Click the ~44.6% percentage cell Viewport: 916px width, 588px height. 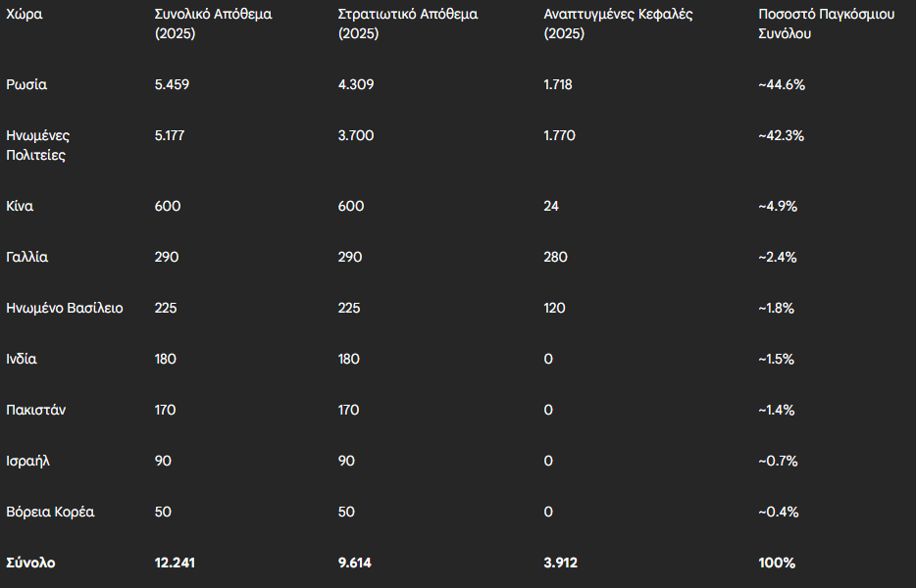tap(782, 84)
